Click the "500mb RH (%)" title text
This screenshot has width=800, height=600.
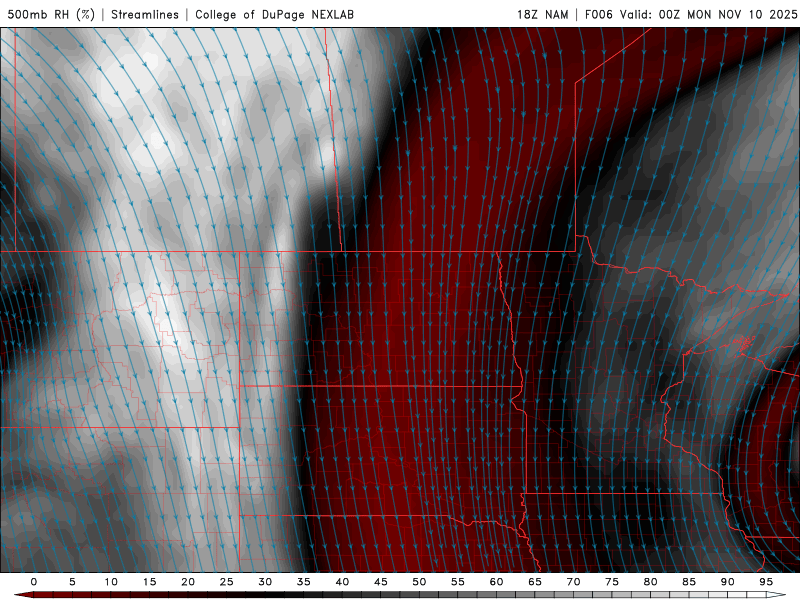tap(51, 14)
